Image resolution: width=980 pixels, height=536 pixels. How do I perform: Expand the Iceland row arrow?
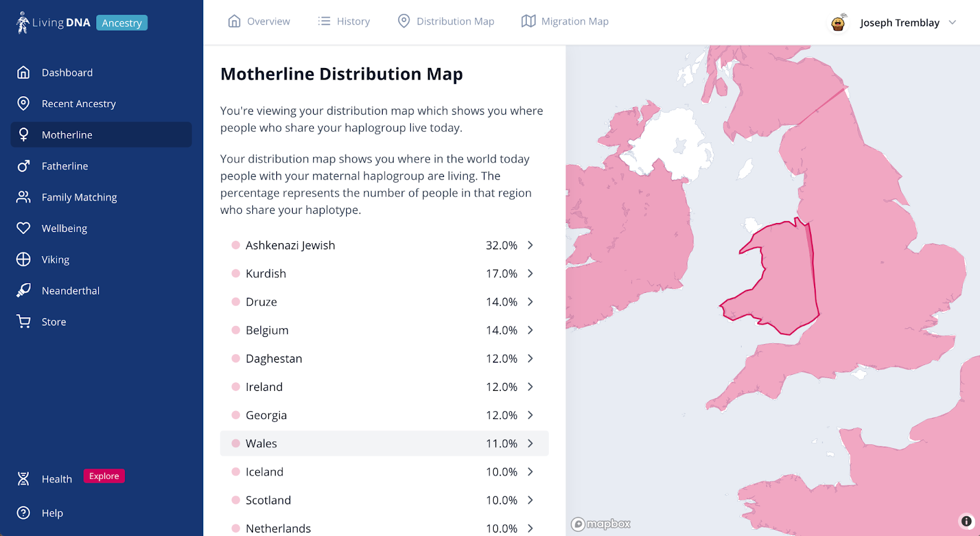point(530,472)
